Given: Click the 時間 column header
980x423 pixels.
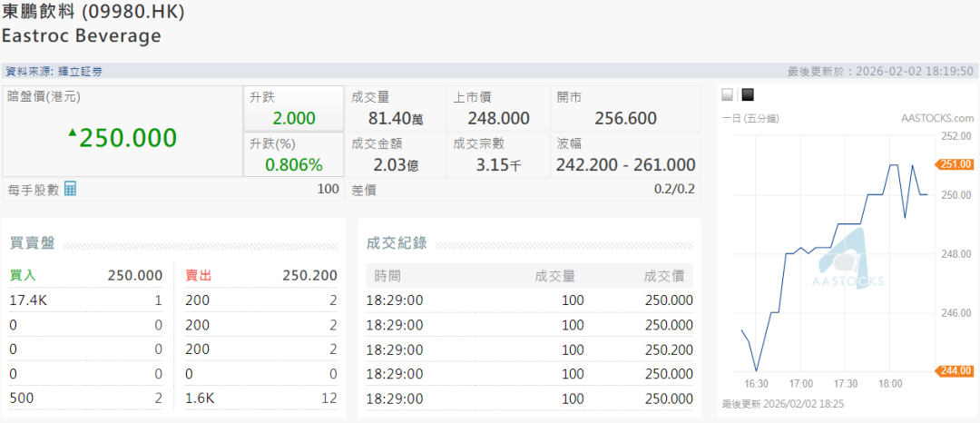Looking at the screenshot, I should (x=387, y=276).
